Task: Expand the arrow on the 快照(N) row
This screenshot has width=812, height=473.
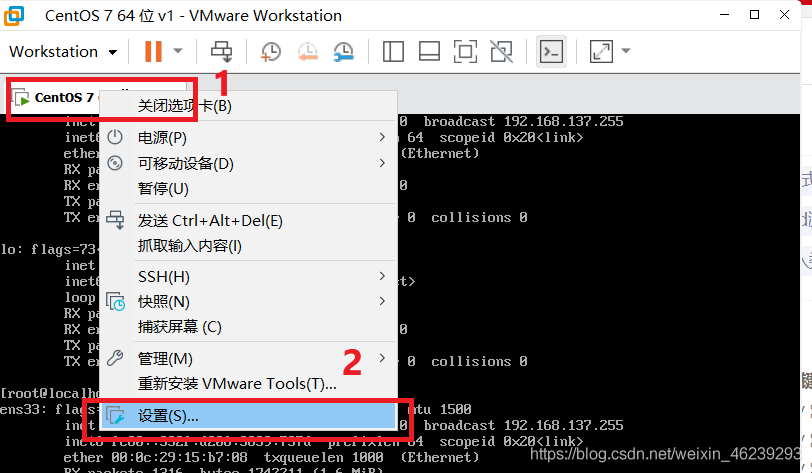Action: tap(382, 301)
